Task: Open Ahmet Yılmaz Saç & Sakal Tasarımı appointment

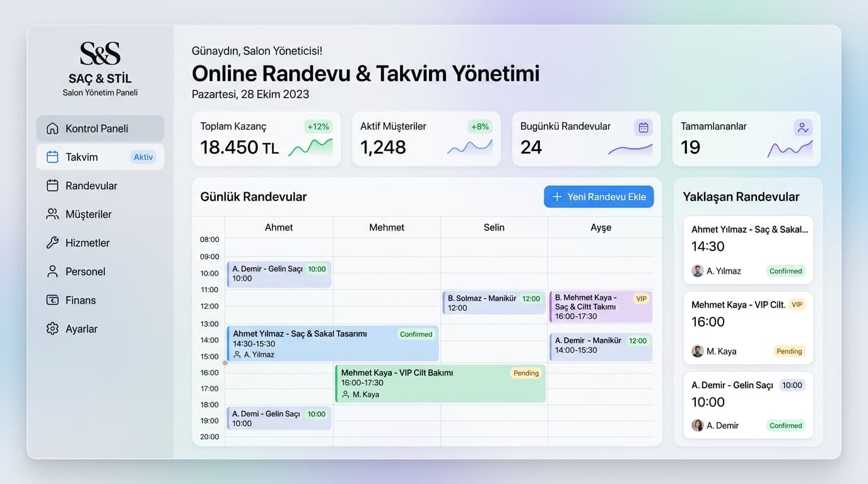Action: (332, 343)
